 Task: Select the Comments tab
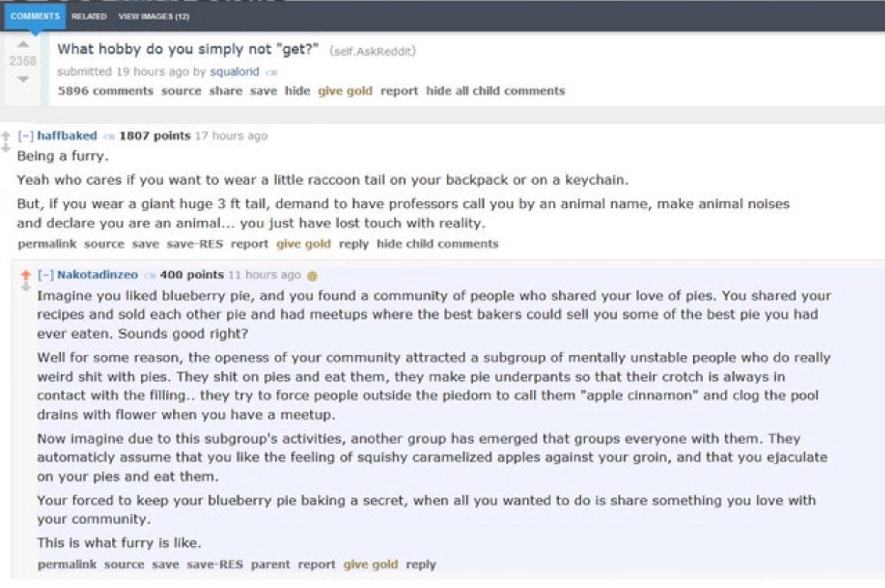pyautogui.click(x=35, y=16)
